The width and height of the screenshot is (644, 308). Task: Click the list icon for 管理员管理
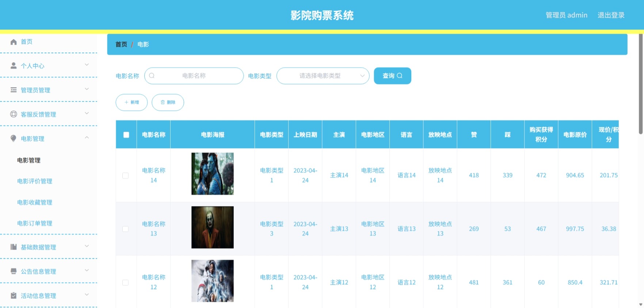pos(14,90)
